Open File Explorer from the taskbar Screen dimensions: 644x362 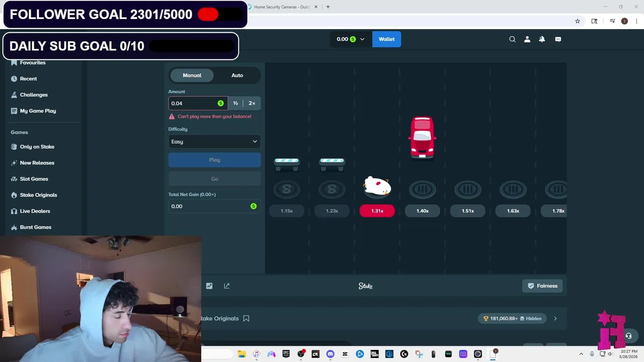click(242, 354)
